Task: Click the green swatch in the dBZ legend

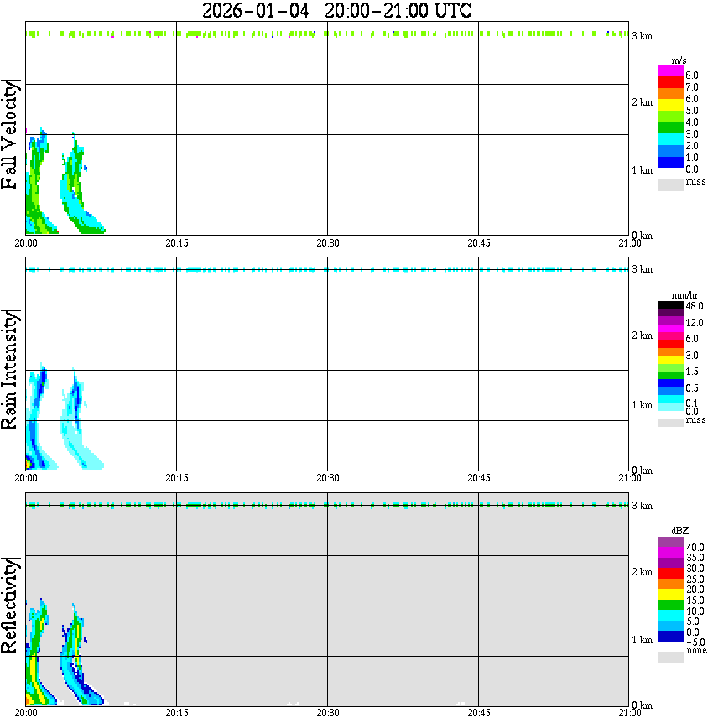Action: click(670, 605)
